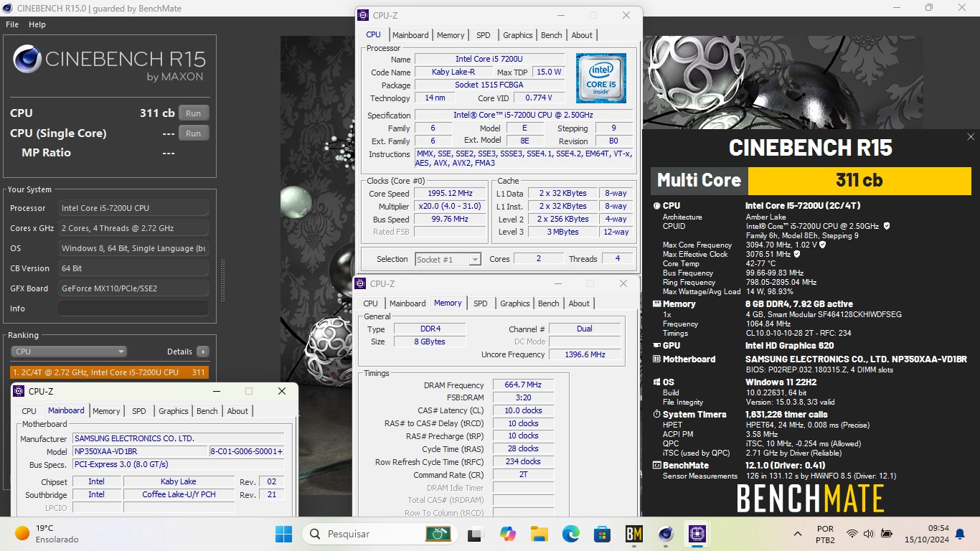Switch to Cinebench taskbar icon
The height and width of the screenshot is (551, 980).
pyautogui.click(x=666, y=534)
